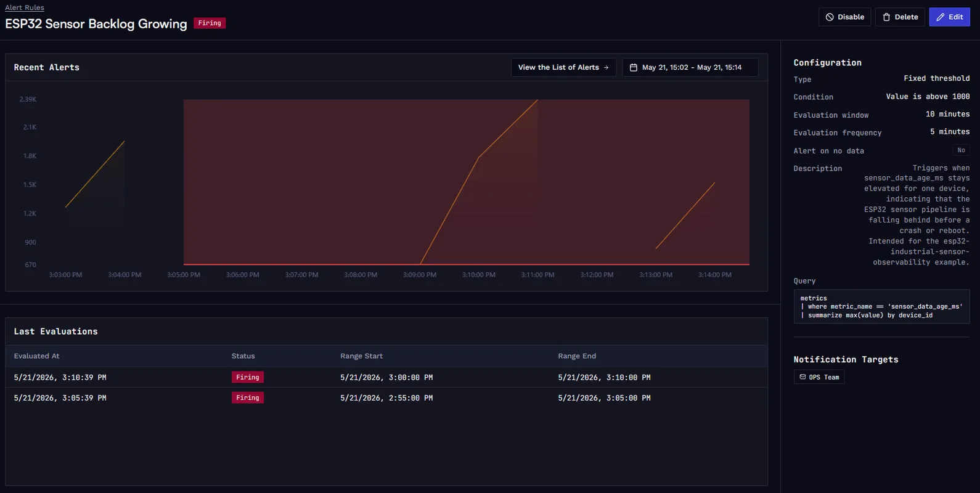Click the 10 minutes evaluation window value

(x=947, y=114)
